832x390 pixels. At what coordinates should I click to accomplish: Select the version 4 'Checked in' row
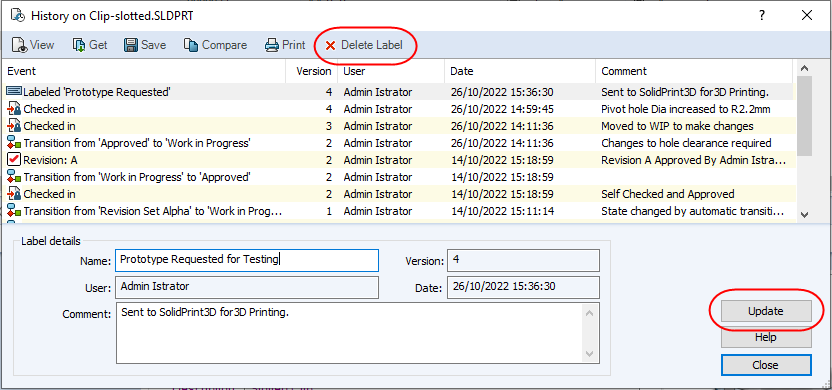400,109
